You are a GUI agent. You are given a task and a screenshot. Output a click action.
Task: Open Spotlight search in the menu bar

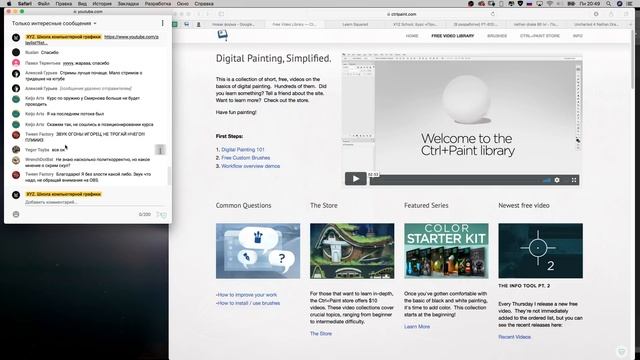(609, 4)
